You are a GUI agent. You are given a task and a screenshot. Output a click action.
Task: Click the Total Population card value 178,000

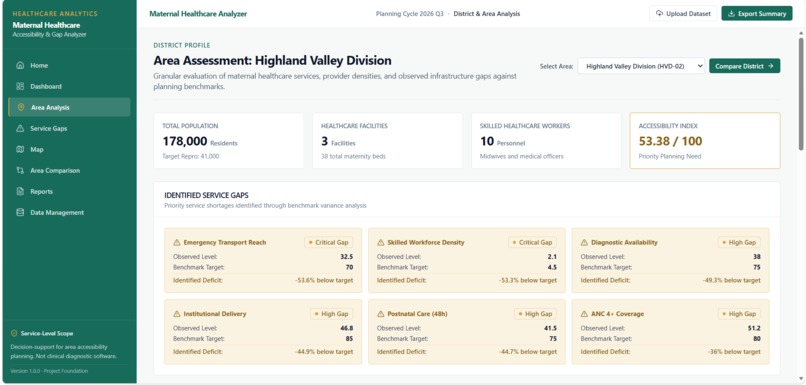pos(185,141)
